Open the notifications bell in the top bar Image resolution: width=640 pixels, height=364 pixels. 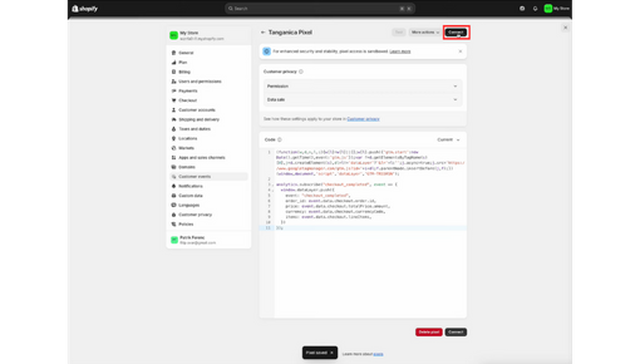[x=535, y=8]
